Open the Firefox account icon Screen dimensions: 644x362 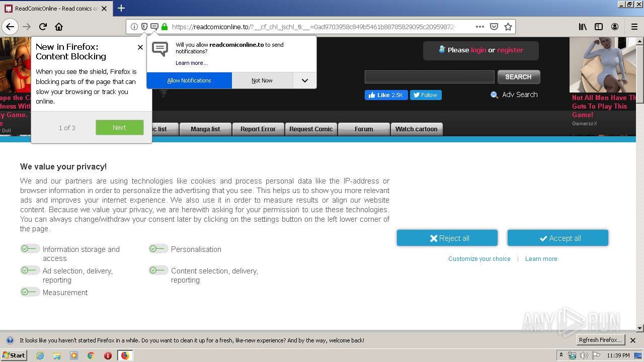[x=615, y=27]
